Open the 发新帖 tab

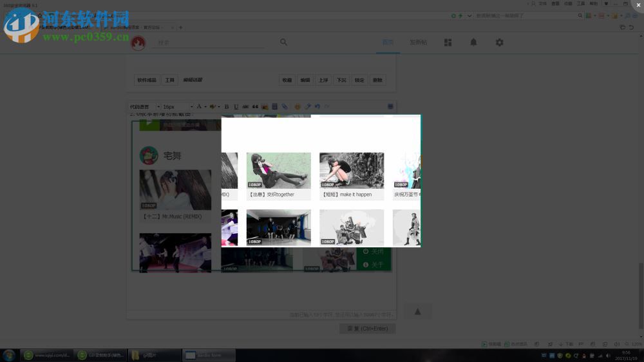tap(418, 43)
